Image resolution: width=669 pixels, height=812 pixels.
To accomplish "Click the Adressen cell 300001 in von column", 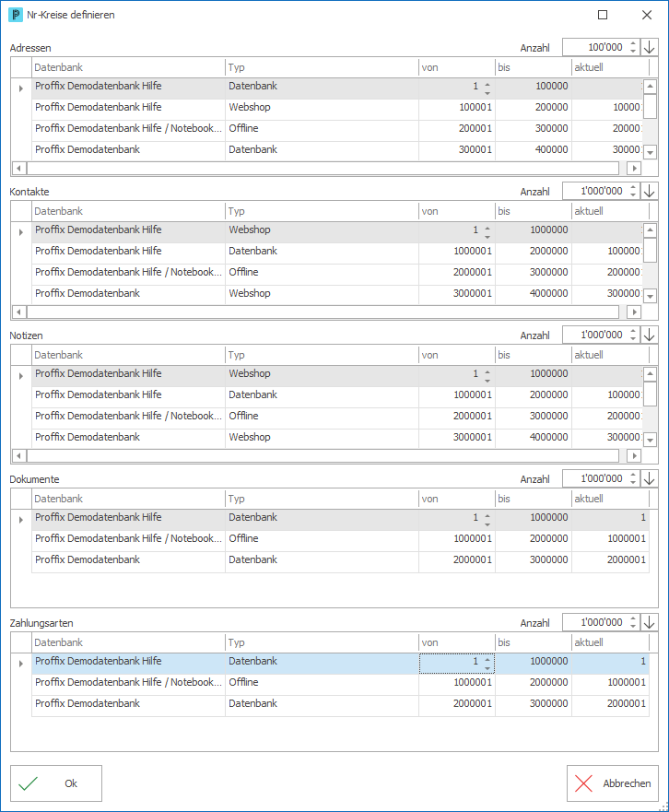I will click(x=457, y=150).
